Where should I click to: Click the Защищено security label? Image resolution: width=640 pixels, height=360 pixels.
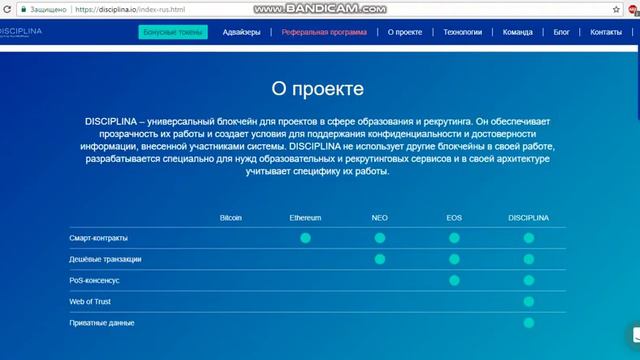[x=48, y=9]
